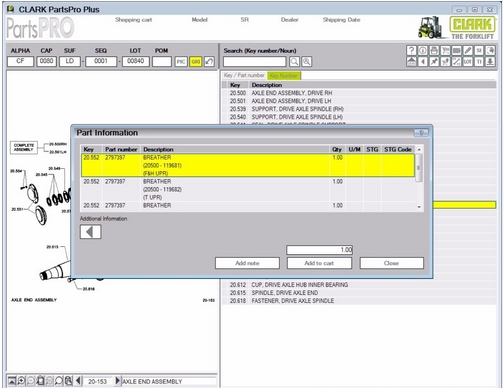Click the home toolbar icon

pos(411,62)
